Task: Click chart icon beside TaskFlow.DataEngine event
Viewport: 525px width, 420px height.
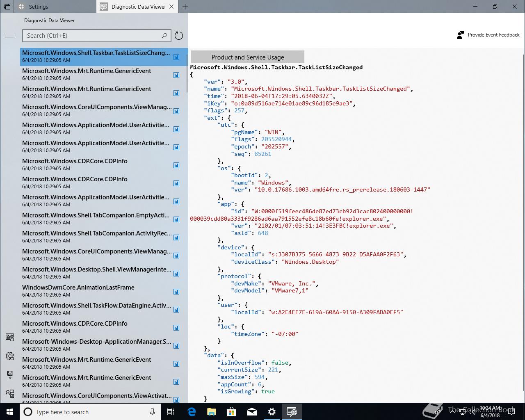Action: tap(176, 310)
